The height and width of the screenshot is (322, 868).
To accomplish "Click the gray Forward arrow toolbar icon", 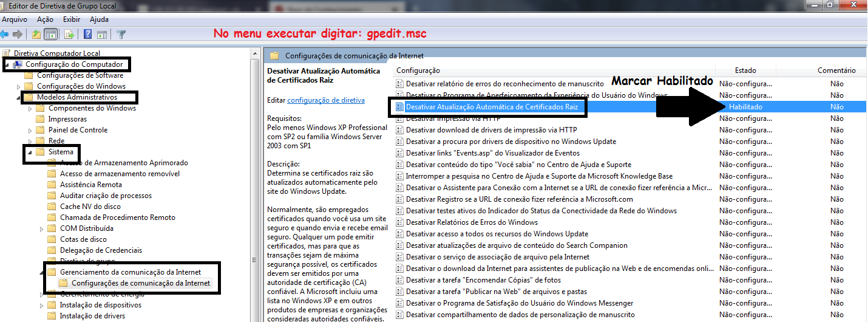I will [x=18, y=34].
